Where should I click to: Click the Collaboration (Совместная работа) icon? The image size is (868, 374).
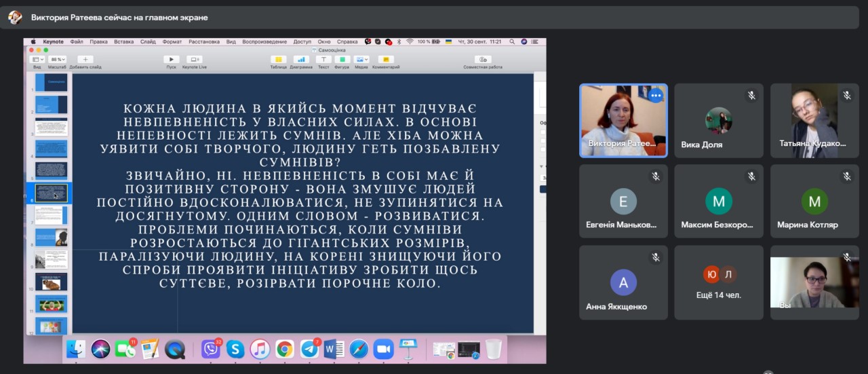pos(483,60)
